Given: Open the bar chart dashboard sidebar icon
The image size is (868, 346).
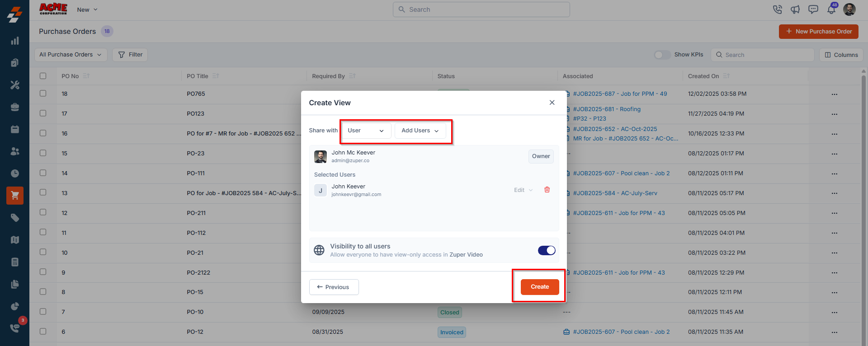Looking at the screenshot, I should point(15,41).
